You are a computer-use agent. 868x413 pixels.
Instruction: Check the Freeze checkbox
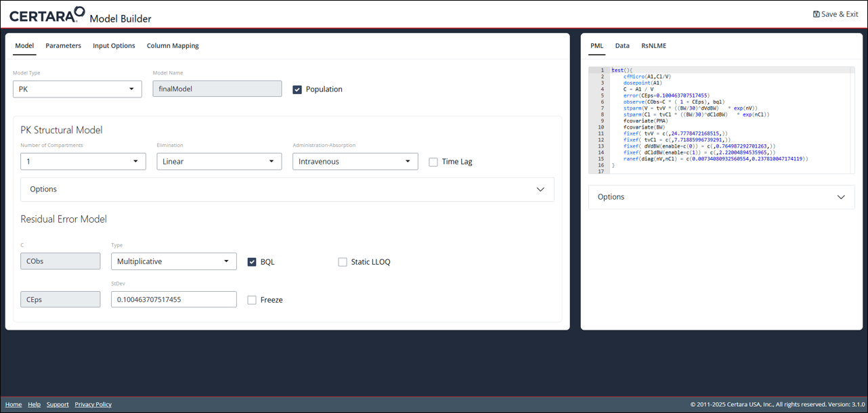(x=252, y=300)
